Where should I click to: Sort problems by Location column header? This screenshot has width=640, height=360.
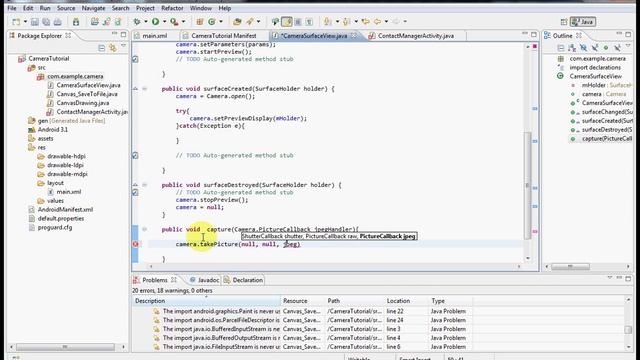point(406,301)
